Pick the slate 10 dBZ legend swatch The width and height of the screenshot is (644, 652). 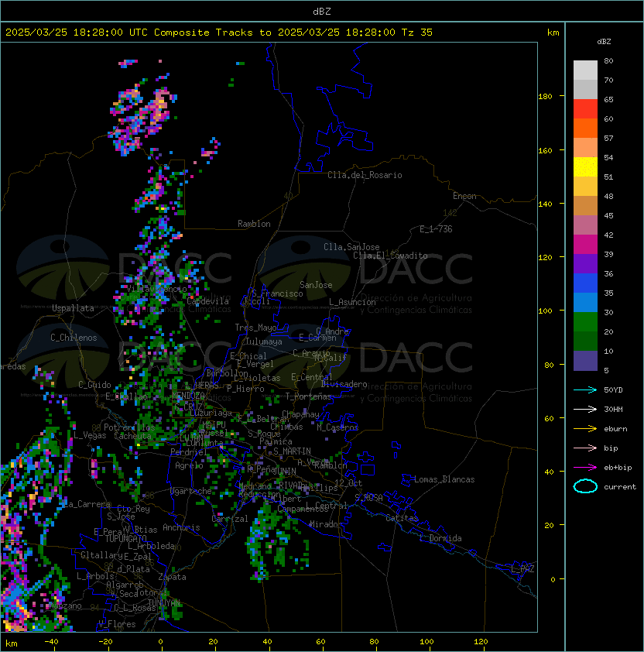[585, 361]
